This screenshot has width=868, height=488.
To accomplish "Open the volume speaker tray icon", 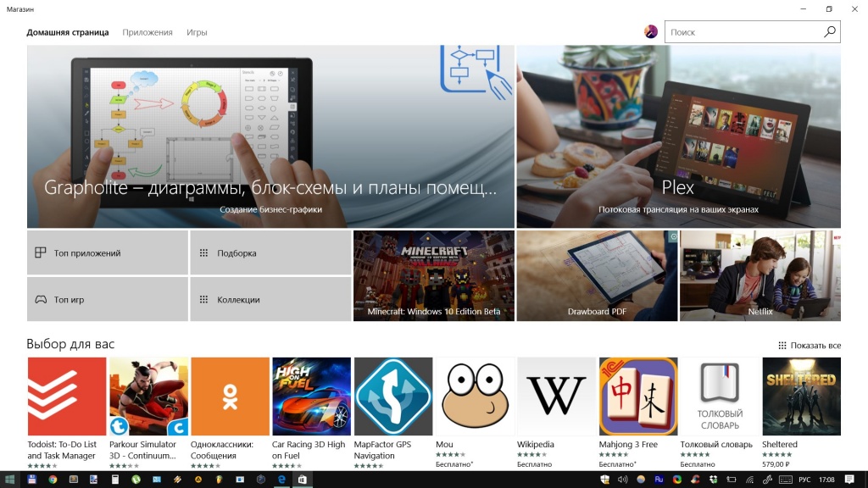I will pos(623,480).
